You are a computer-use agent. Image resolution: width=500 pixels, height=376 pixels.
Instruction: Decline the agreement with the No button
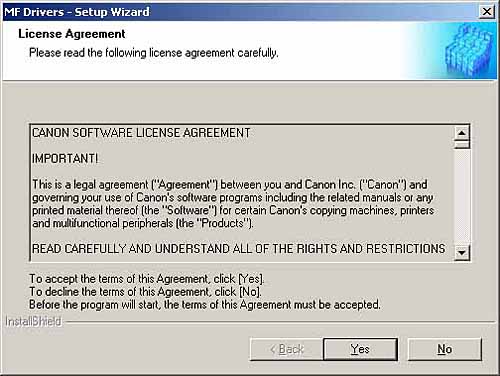(x=445, y=349)
